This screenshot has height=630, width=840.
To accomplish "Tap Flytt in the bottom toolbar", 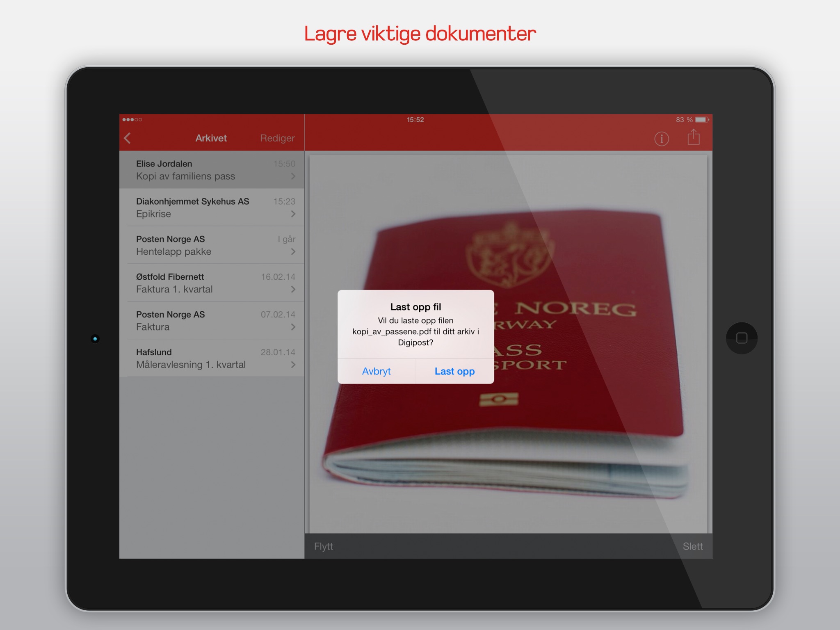I will tap(324, 546).
